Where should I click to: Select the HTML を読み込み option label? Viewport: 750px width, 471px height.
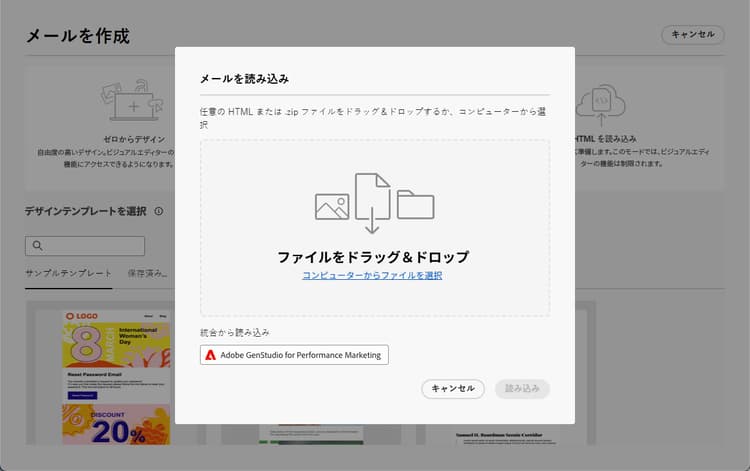coord(606,139)
